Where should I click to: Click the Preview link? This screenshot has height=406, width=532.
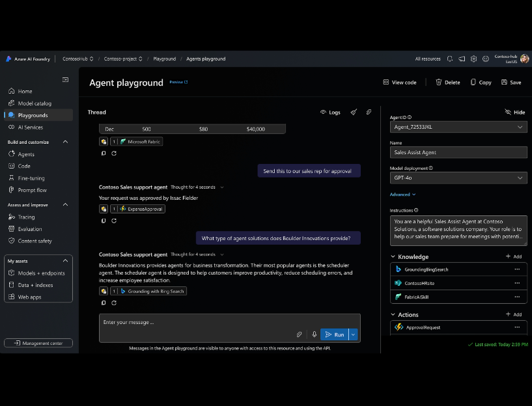point(178,82)
